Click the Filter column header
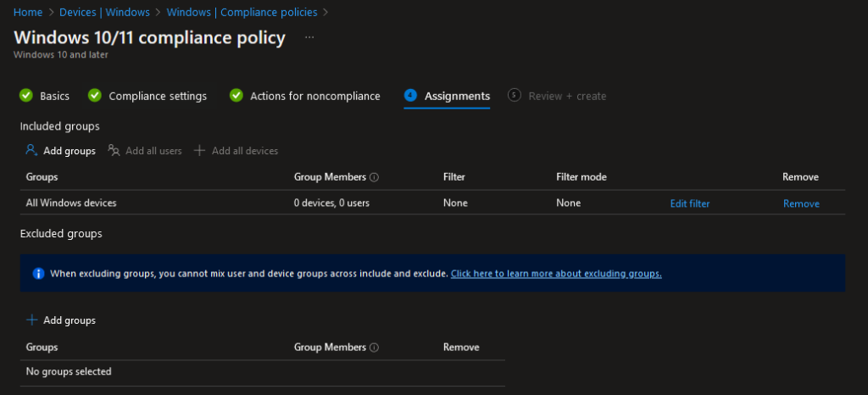 [x=454, y=177]
